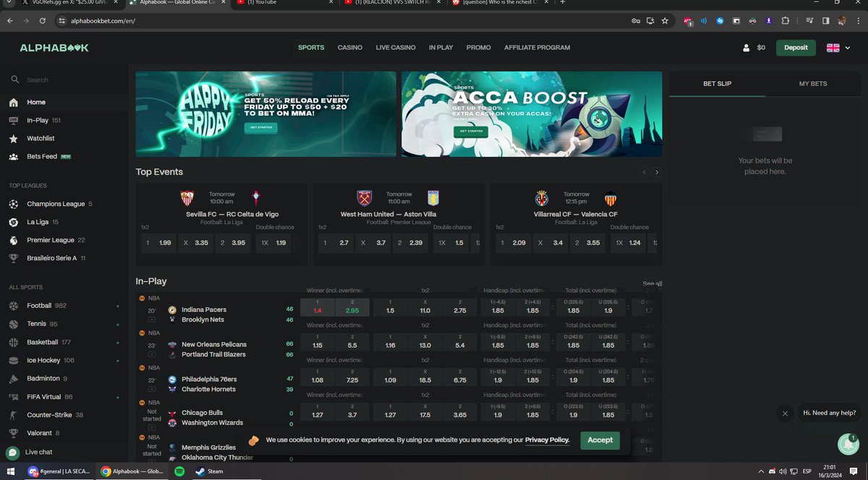The width and height of the screenshot is (868, 480).
Task: Open live stream icon for Pacers vs Nets
Action: (x=152, y=319)
